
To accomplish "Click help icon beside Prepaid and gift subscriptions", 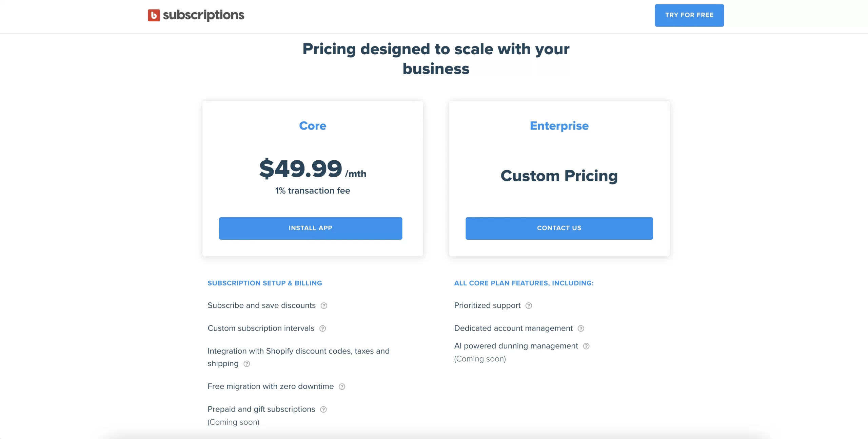I will [323, 410].
